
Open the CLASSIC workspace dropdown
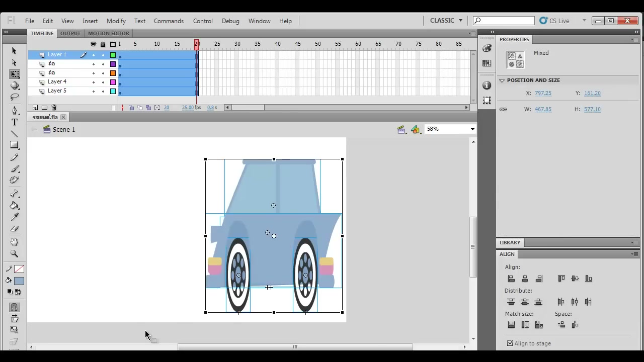446,21
